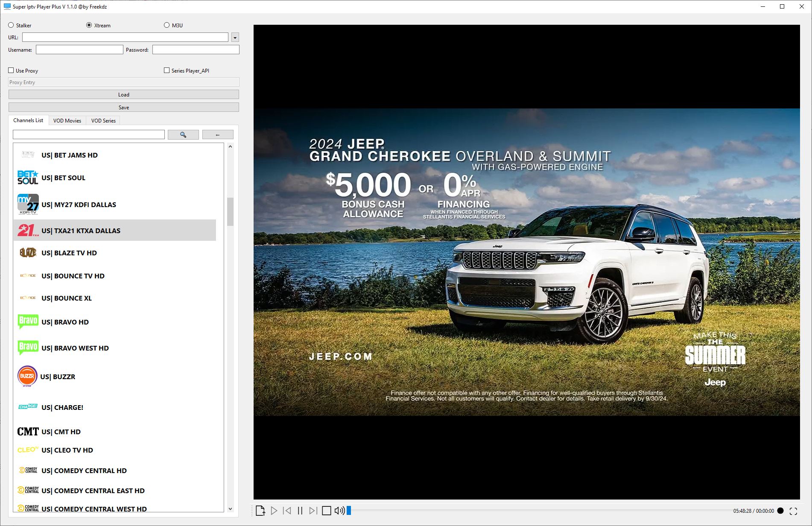Select the Xtream radio button

[89, 25]
